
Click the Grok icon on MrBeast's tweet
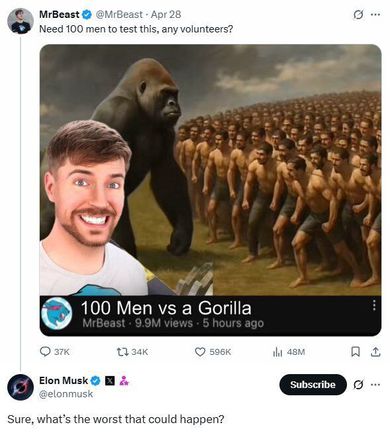pyautogui.click(x=358, y=15)
